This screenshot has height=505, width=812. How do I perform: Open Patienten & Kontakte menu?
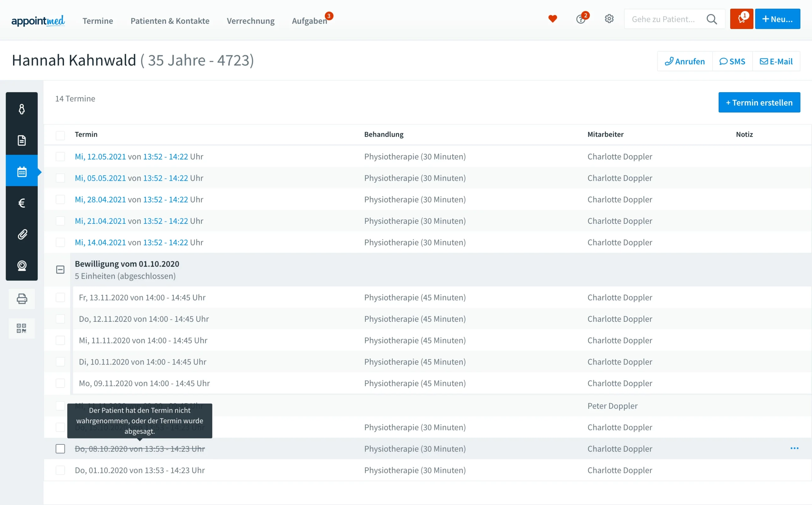click(x=170, y=21)
